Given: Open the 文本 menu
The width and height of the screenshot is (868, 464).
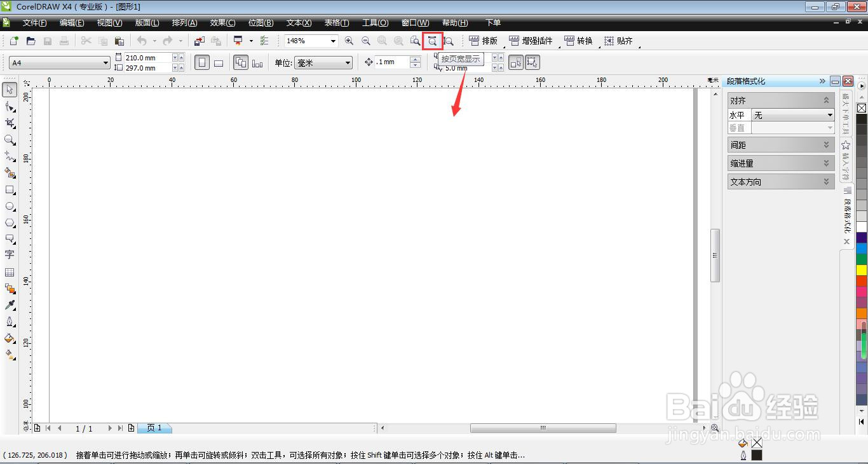Looking at the screenshot, I should (x=298, y=23).
